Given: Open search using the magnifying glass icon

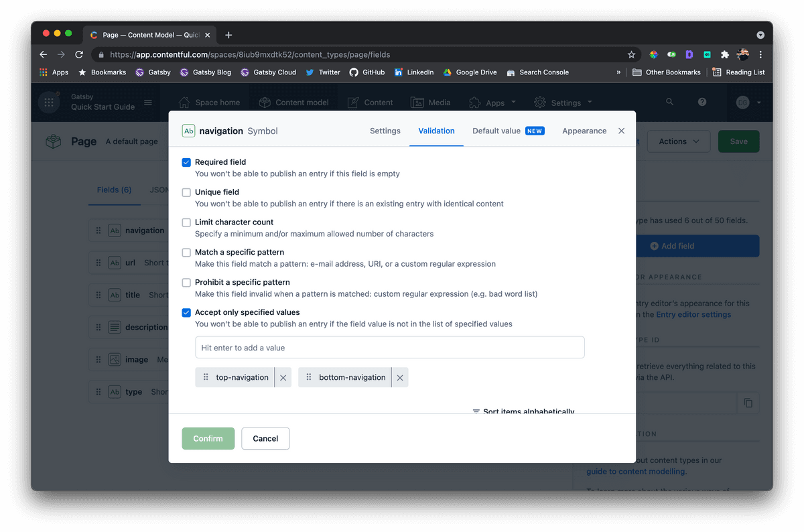Looking at the screenshot, I should point(669,102).
